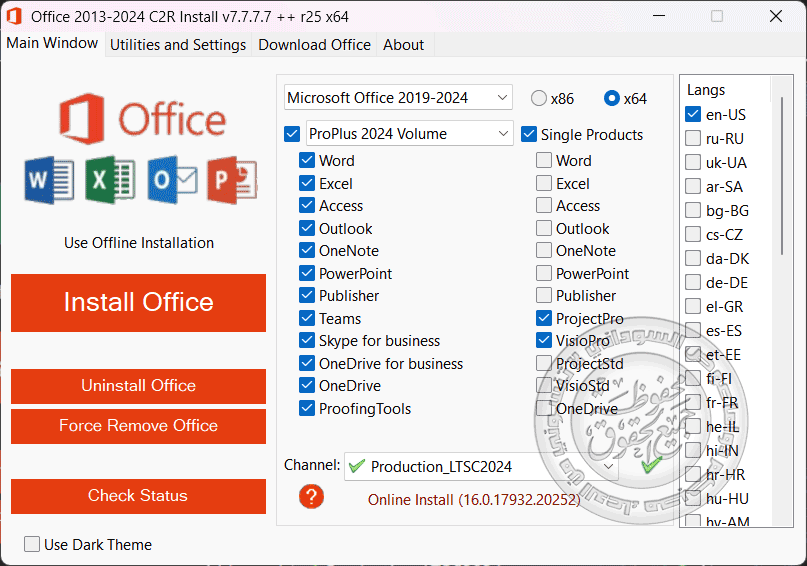
Task: Click Online Install version status text
Action: (x=474, y=500)
